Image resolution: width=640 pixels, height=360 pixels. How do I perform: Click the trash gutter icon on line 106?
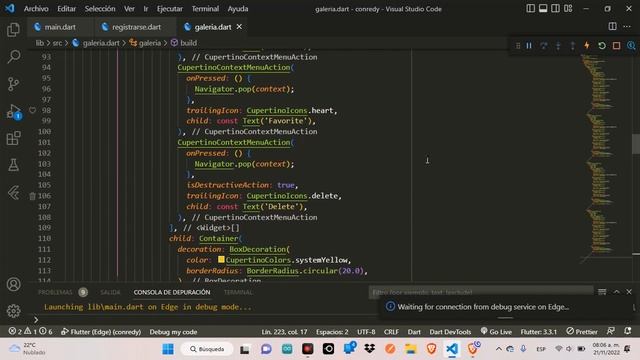pyautogui.click(x=32, y=196)
